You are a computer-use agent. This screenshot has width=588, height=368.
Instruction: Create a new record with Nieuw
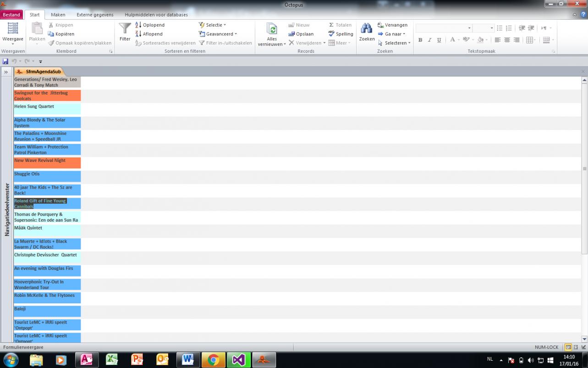pos(299,25)
